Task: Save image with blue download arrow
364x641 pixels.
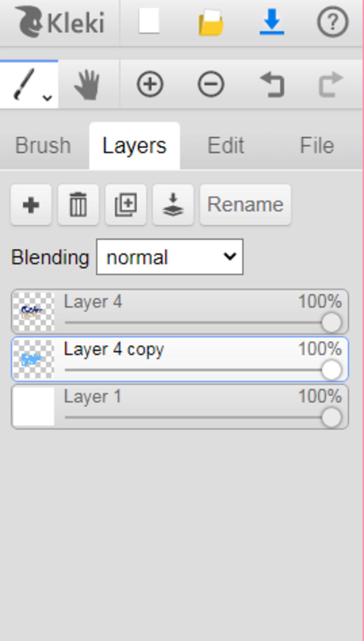Action: tap(272, 22)
